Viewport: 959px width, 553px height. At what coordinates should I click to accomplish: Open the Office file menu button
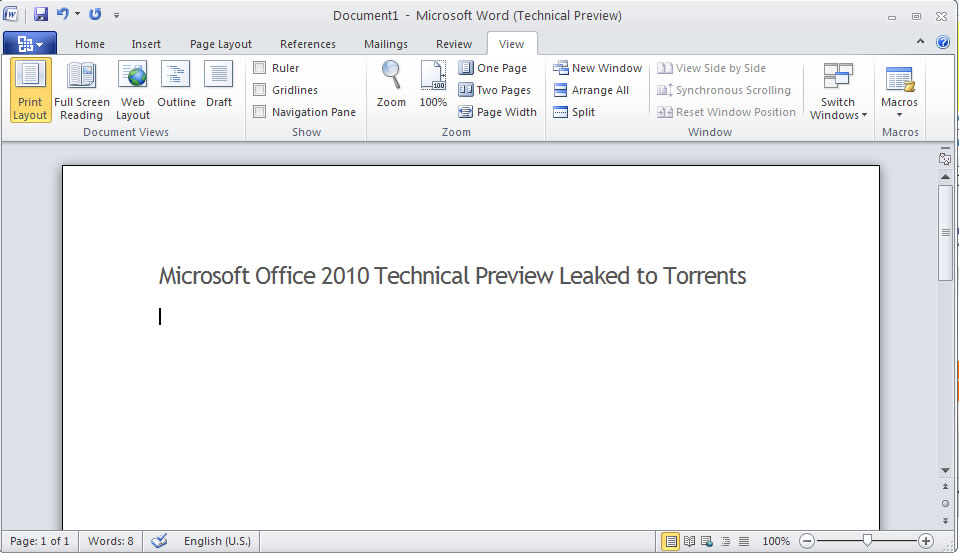30,43
